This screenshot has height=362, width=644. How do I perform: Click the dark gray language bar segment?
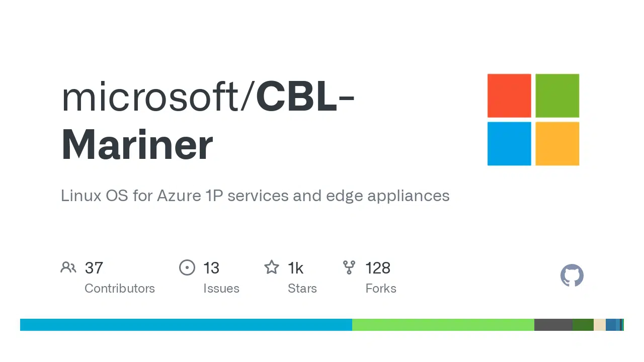pyautogui.click(x=553, y=325)
